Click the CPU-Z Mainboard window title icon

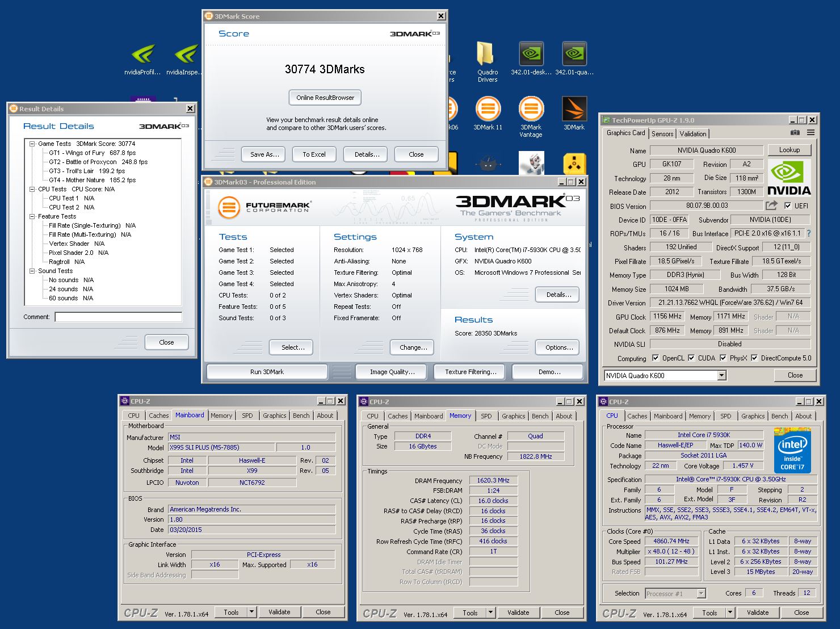click(125, 401)
